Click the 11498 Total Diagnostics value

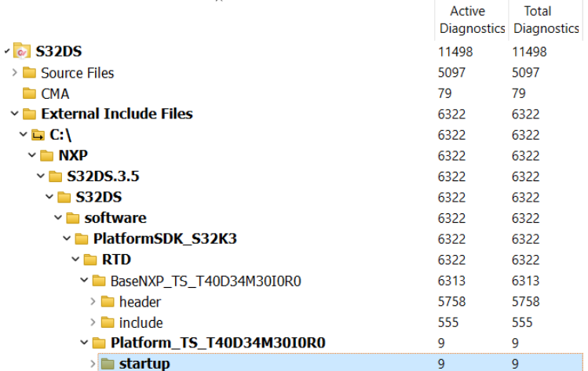(x=529, y=52)
